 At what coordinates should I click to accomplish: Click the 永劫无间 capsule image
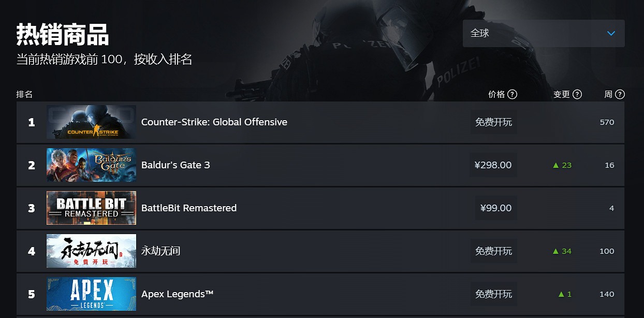tap(91, 251)
